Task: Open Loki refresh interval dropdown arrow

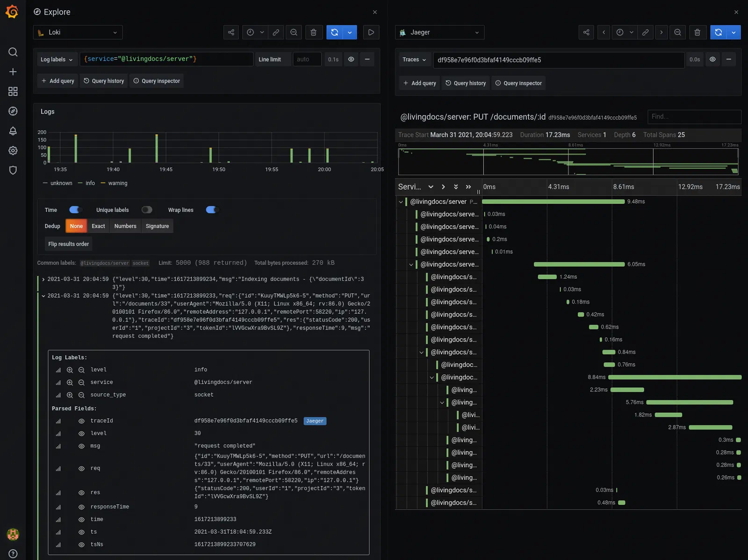Action: coord(350,32)
